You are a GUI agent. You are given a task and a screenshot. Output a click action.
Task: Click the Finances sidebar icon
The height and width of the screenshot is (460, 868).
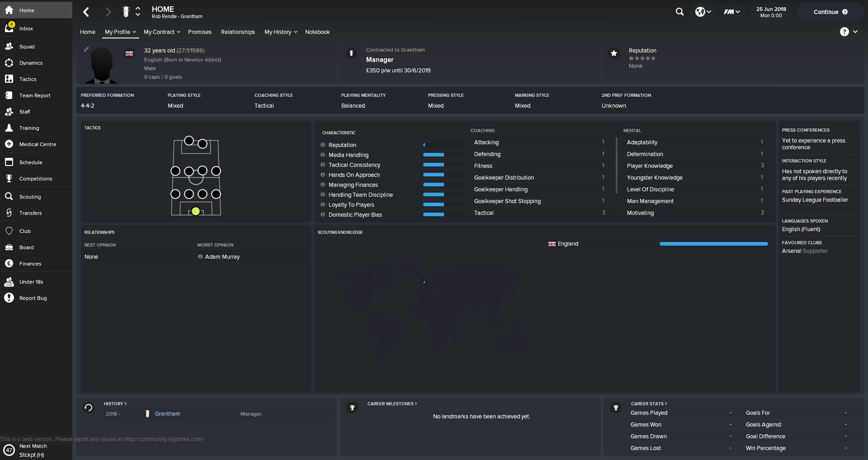point(9,264)
